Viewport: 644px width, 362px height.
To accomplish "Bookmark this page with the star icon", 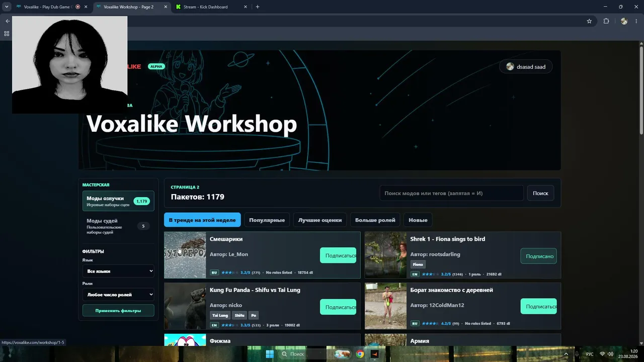I will (x=589, y=21).
